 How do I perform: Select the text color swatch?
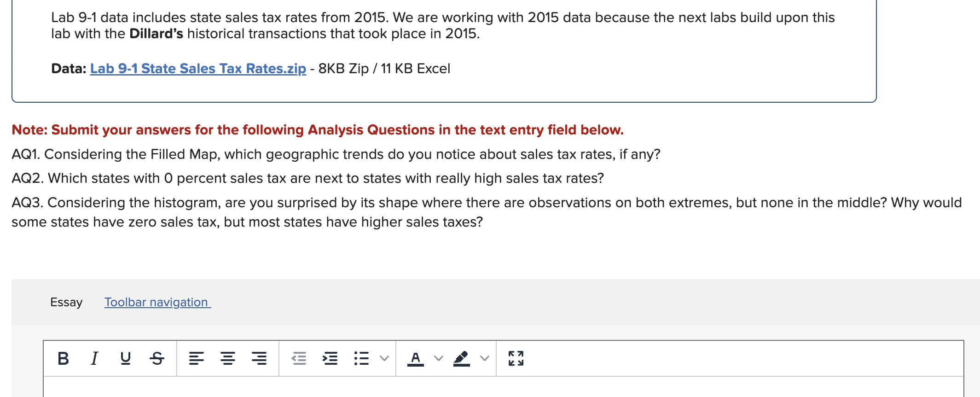(416, 359)
